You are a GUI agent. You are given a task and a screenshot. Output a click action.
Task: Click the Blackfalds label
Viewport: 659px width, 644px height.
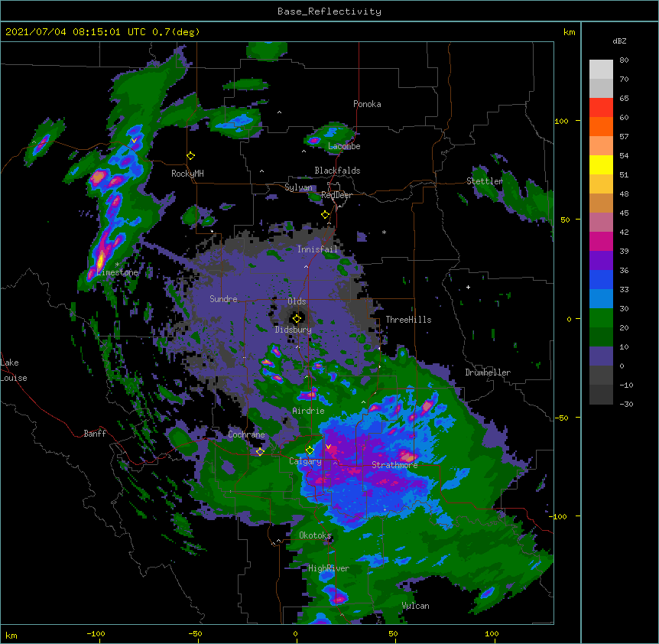click(337, 171)
